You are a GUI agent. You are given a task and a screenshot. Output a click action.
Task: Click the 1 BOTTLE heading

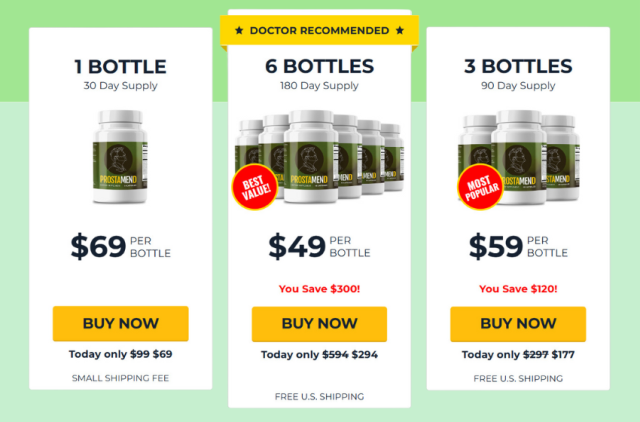(120, 67)
